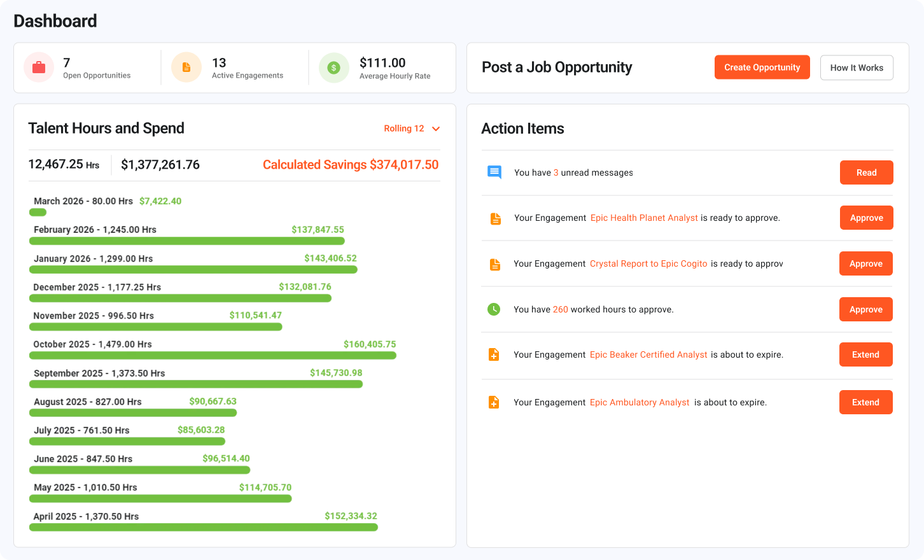Image resolution: width=924 pixels, height=560 pixels.
Task: Click the Create Opportunity button
Action: (x=762, y=67)
